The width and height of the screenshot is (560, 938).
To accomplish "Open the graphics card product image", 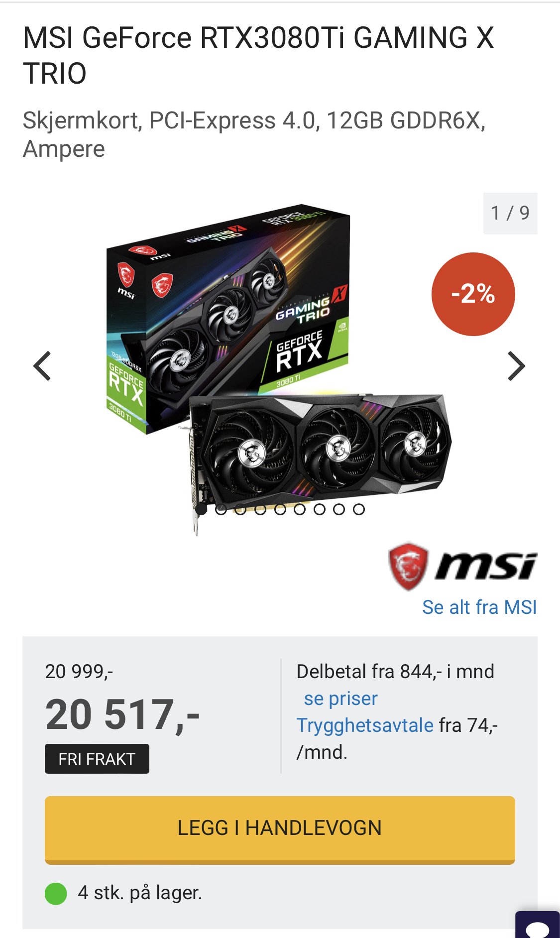I will click(x=279, y=368).
